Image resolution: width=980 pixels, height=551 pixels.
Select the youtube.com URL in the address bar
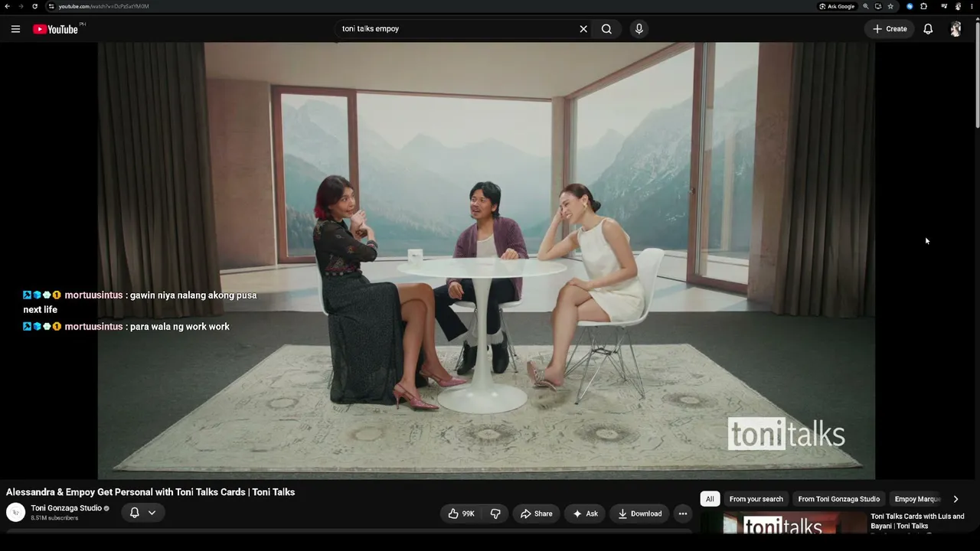point(103,6)
